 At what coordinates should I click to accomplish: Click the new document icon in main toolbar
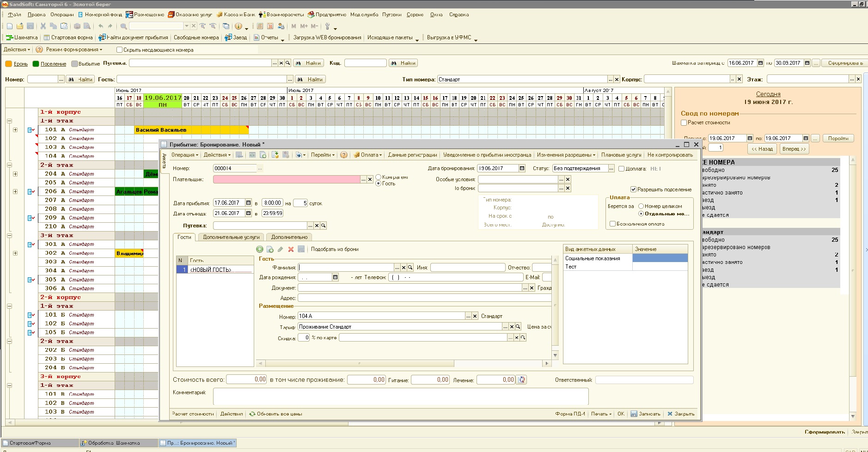click(10, 26)
